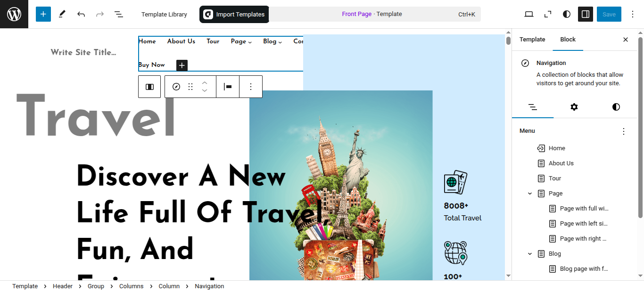Open the justify items alignment button

tap(228, 87)
